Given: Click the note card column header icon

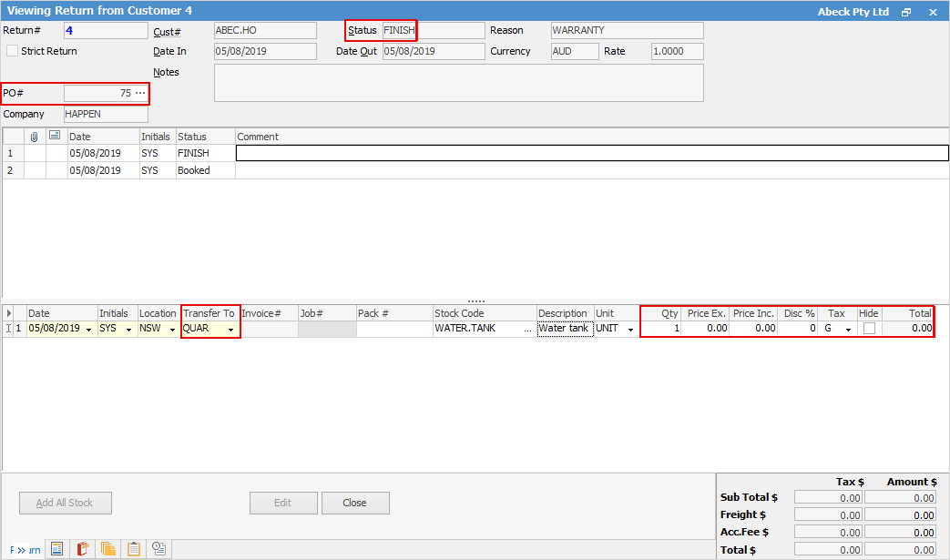Looking at the screenshot, I should click(x=56, y=137).
